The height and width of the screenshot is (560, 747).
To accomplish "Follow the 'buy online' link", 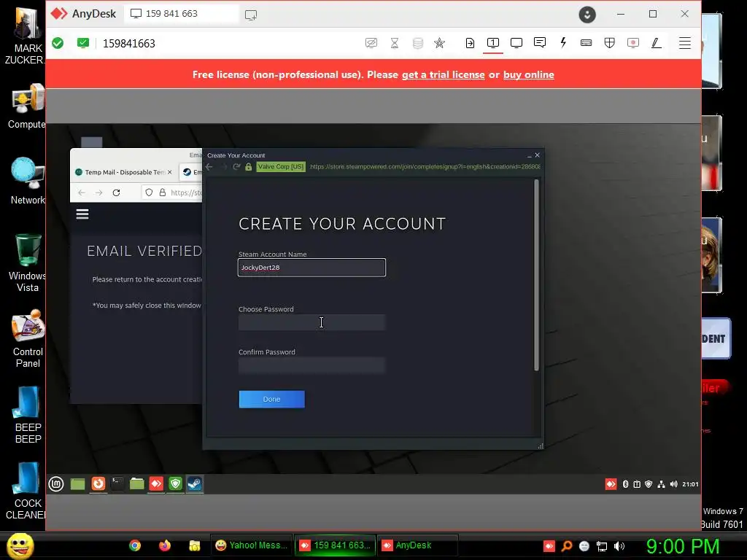I will point(528,75).
